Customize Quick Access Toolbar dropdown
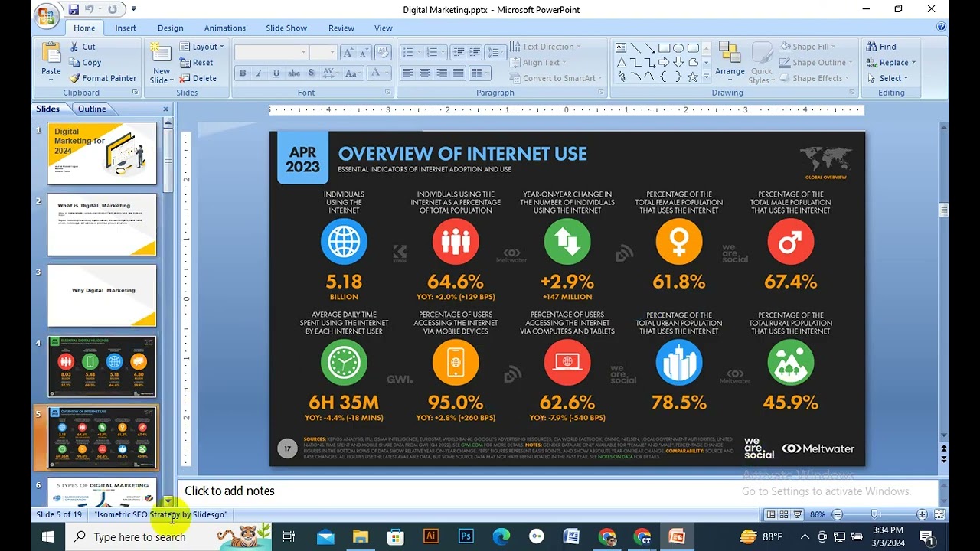Screen dimensions: 980x551 (x=133, y=9)
